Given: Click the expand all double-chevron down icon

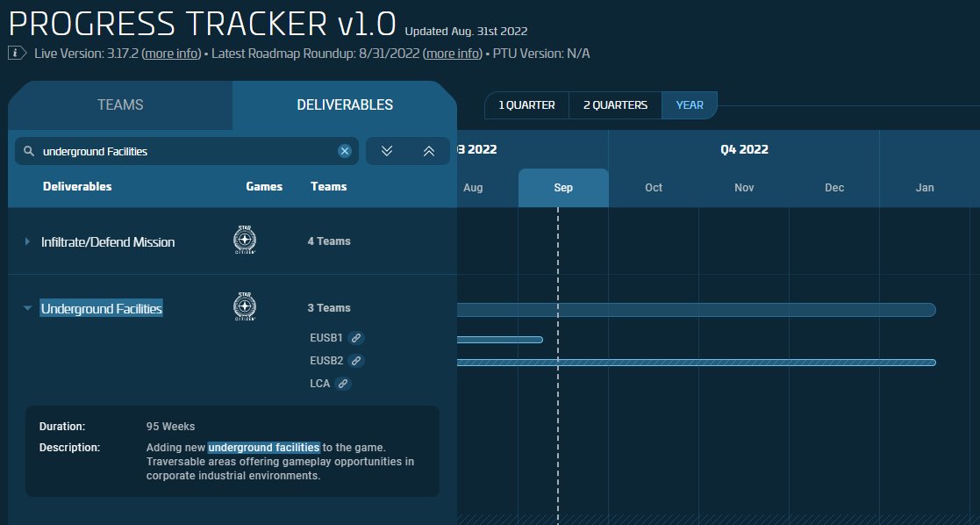Looking at the screenshot, I should click(x=387, y=151).
